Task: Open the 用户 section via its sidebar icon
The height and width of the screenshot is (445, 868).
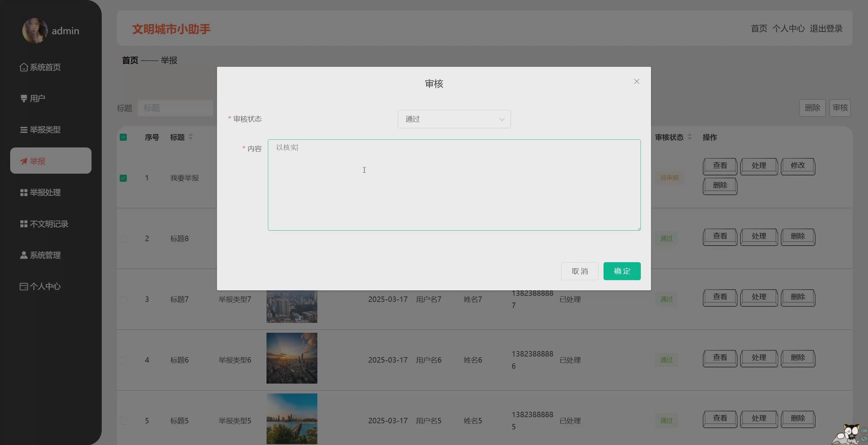Action: click(23, 98)
